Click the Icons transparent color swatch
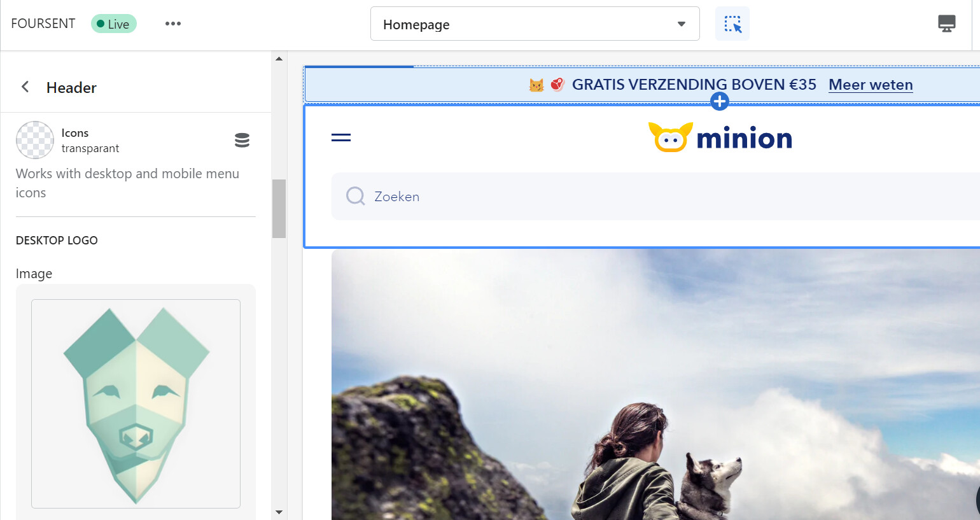Viewport: 980px width, 520px height. (x=35, y=140)
